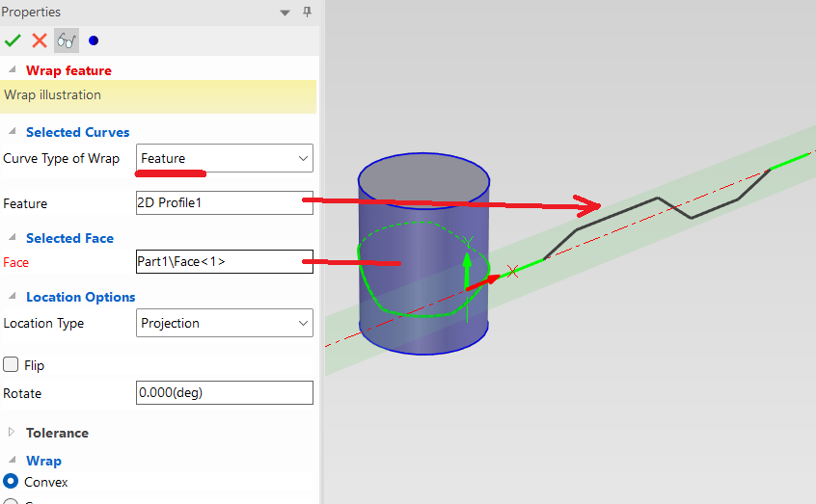
Task: Click the Wrap illustration text box
Action: 158,96
